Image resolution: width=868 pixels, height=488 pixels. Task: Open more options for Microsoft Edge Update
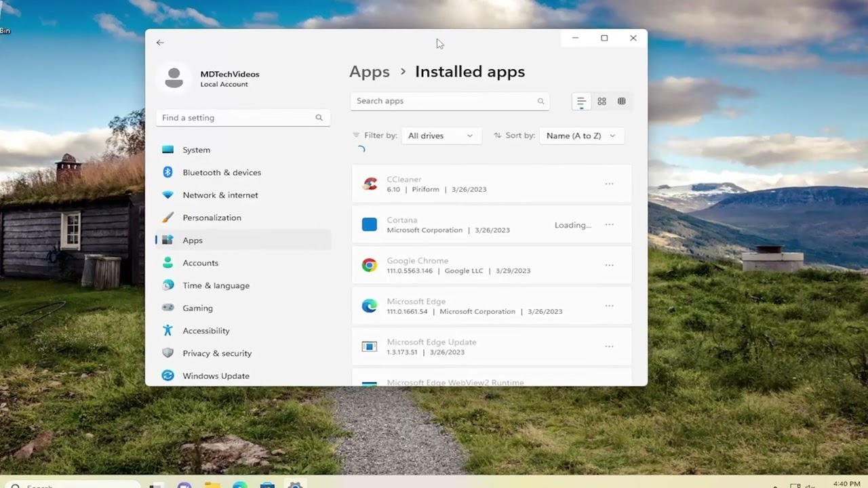609,346
